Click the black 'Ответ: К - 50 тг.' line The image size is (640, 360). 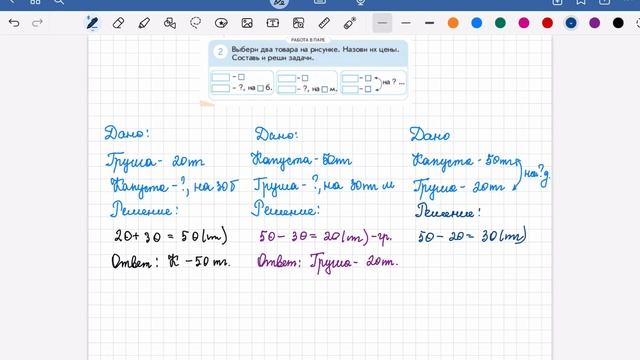[x=171, y=261]
